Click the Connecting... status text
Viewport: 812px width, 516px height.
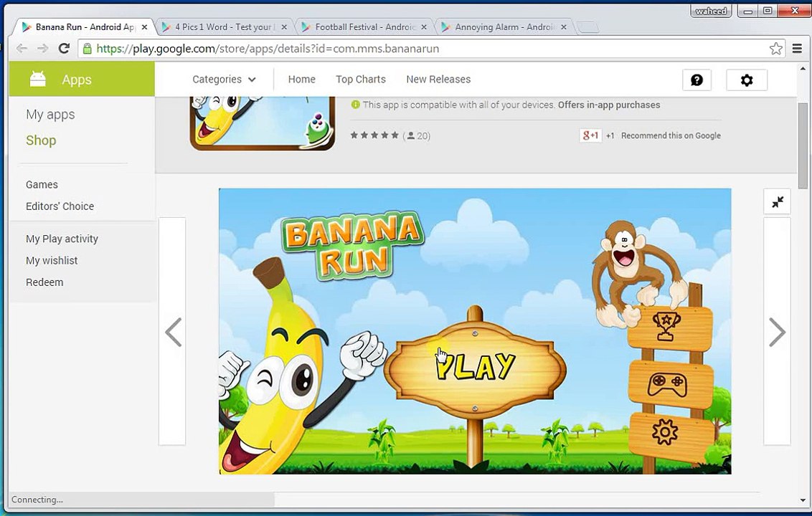point(37,500)
